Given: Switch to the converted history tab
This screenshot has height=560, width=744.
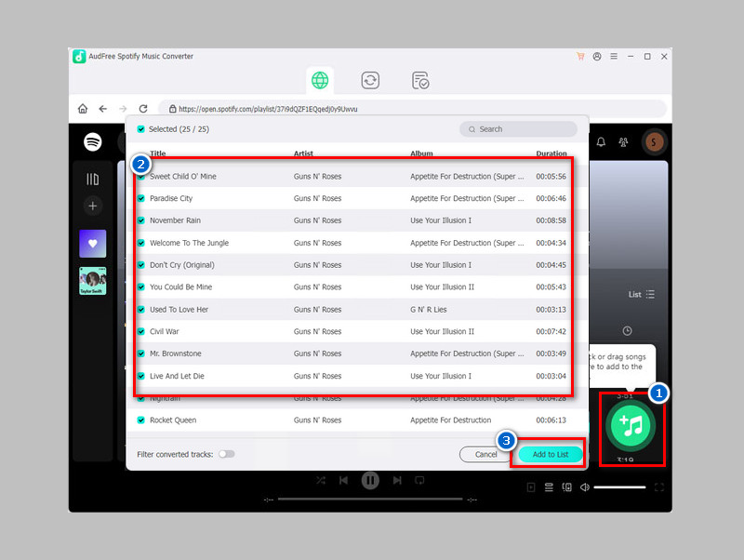Looking at the screenshot, I should 420,80.
